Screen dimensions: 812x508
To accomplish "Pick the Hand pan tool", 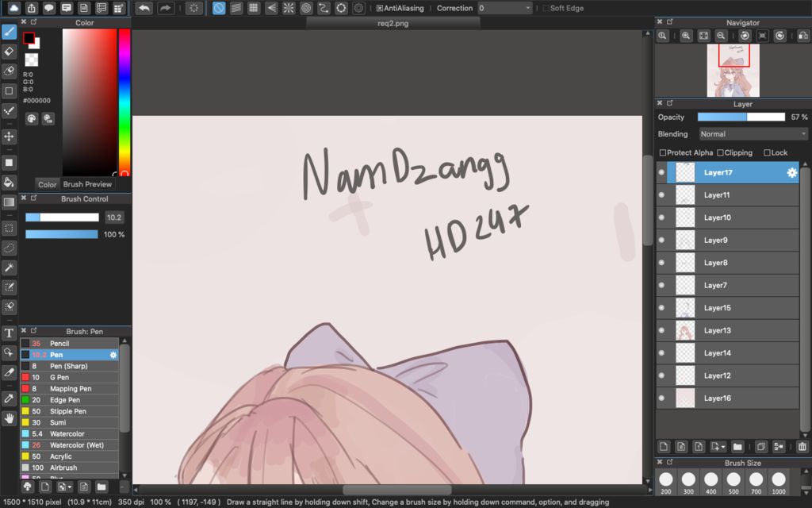I will coord(10,418).
